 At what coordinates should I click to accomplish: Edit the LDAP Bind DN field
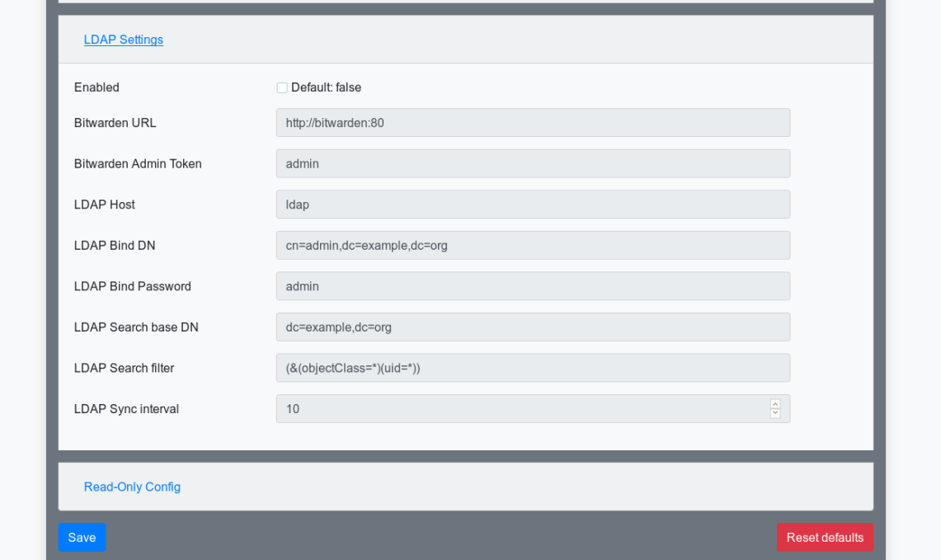533,245
